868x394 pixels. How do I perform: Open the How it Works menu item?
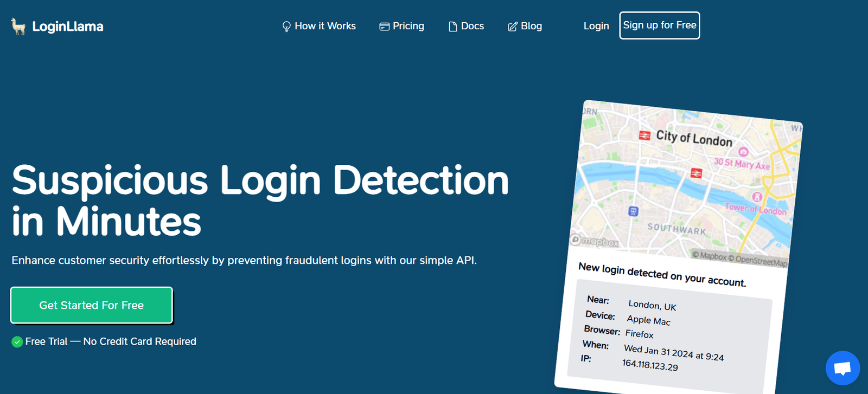click(x=325, y=26)
